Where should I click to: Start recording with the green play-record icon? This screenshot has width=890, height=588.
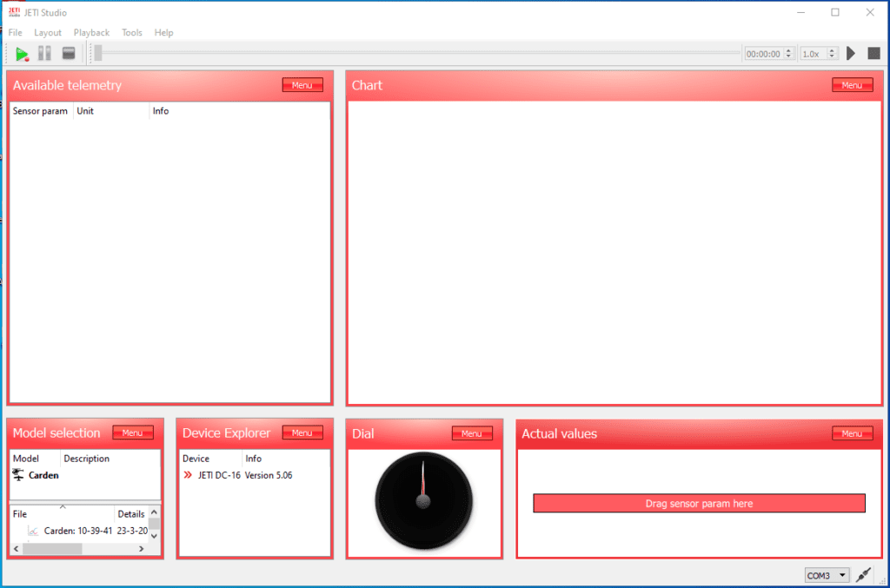point(22,54)
